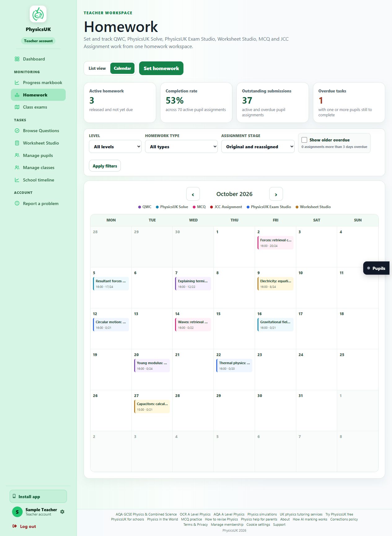392x536 pixels.
Task: Open Explaining termi... homework on Oct 7
Action: coord(193,284)
